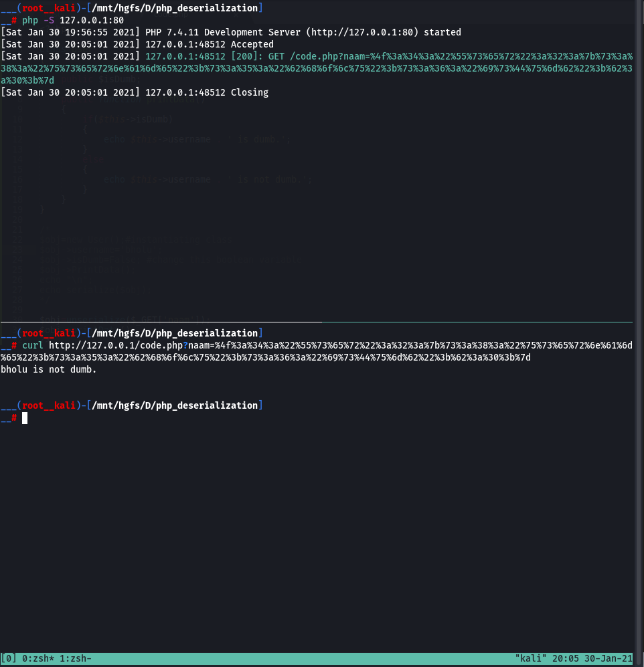Click the output "bholu is not dumb."
The image size is (644, 667).
pos(48,370)
